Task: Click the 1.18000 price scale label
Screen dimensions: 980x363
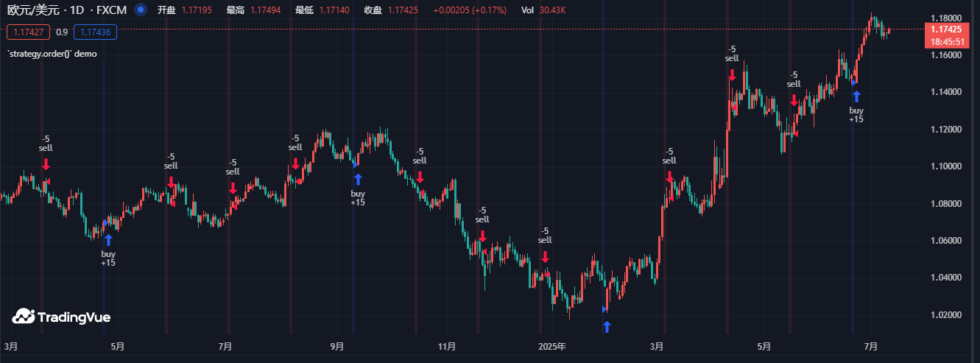Action: (946, 18)
